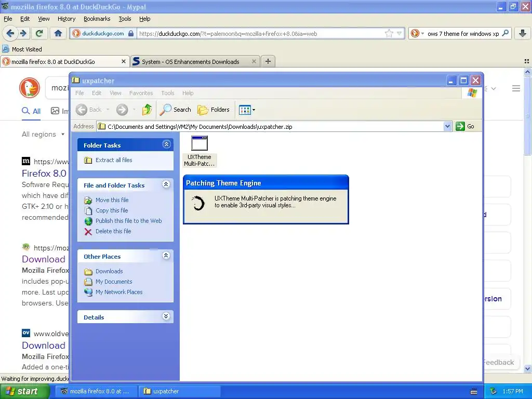Expand Details panel

[166, 316]
